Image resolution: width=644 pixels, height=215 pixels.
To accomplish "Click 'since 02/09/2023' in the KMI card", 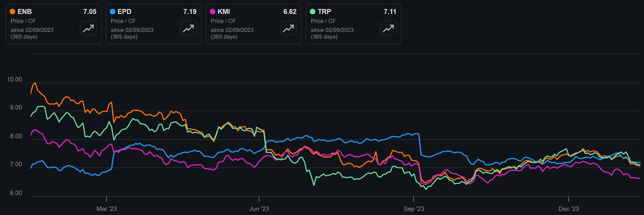I will pyautogui.click(x=232, y=30).
